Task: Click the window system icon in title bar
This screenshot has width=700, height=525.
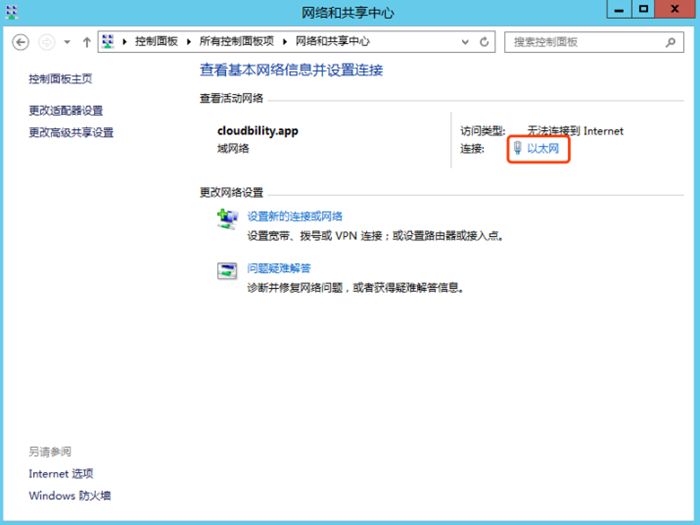Action: (14, 12)
